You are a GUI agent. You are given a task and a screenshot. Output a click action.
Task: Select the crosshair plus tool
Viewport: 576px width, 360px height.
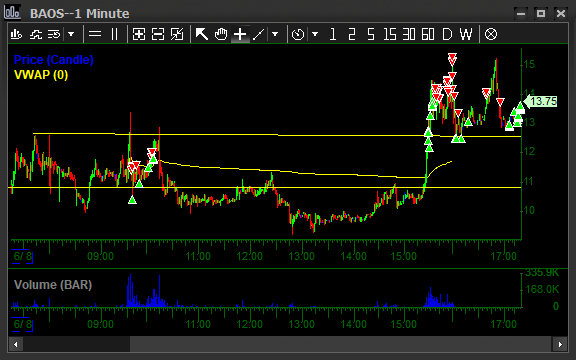pos(240,35)
